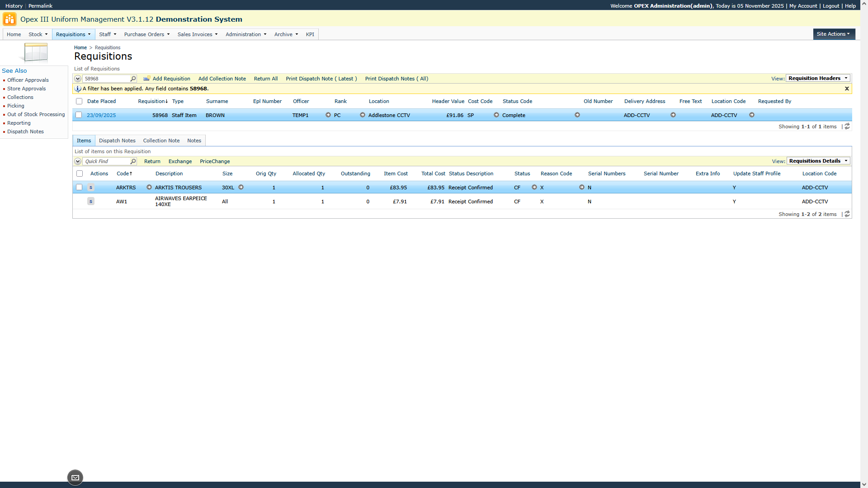The width and height of the screenshot is (868, 488).
Task: Open the Out of Stock Processing link
Action: pyautogui.click(x=36, y=114)
